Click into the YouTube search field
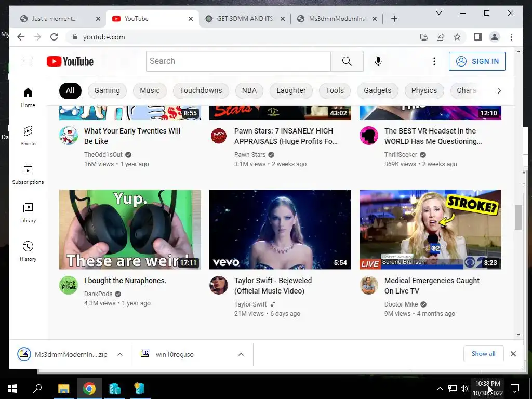 [x=238, y=61]
